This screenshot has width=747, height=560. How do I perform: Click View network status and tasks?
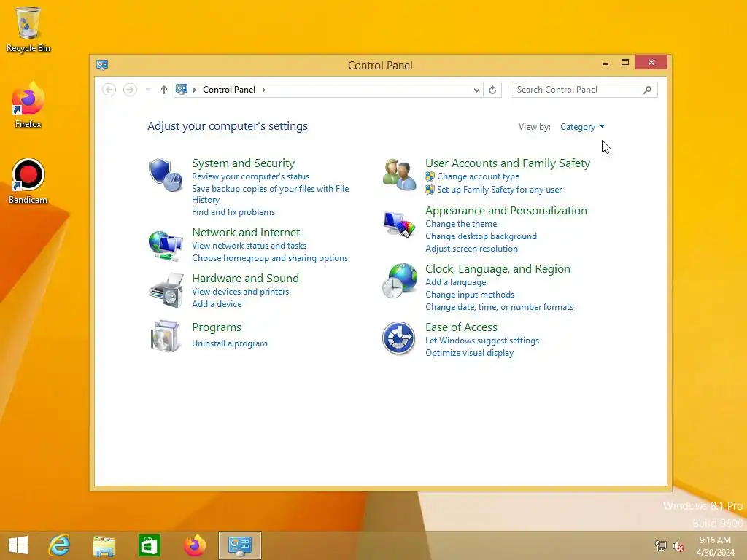(x=249, y=246)
